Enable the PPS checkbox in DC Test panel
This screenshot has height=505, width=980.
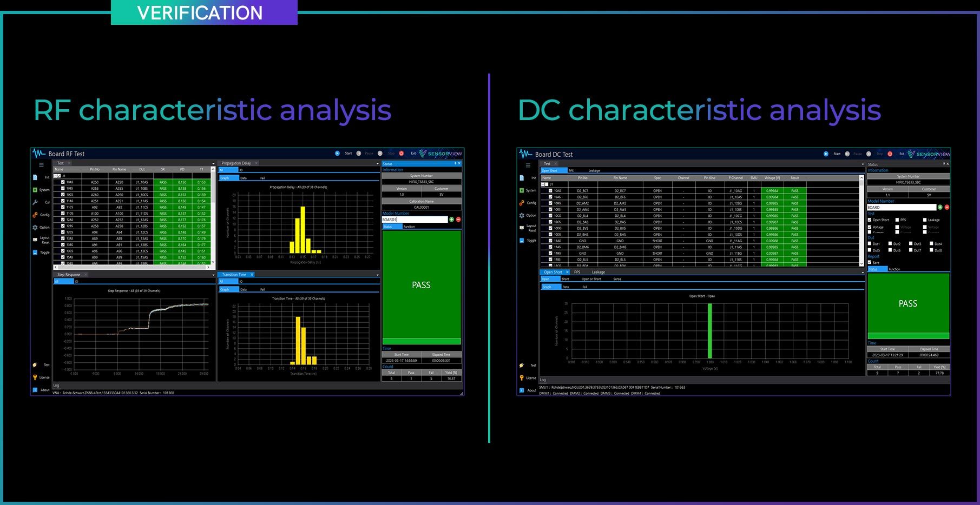(x=897, y=220)
